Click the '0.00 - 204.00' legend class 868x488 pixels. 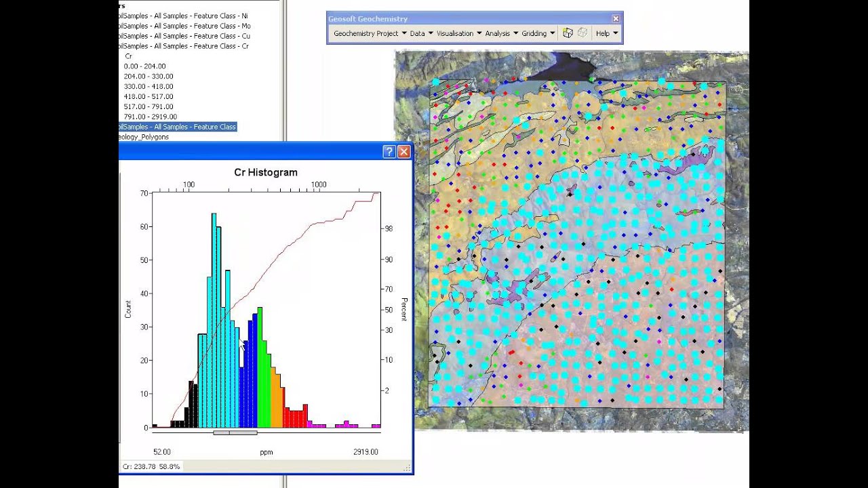click(x=144, y=66)
